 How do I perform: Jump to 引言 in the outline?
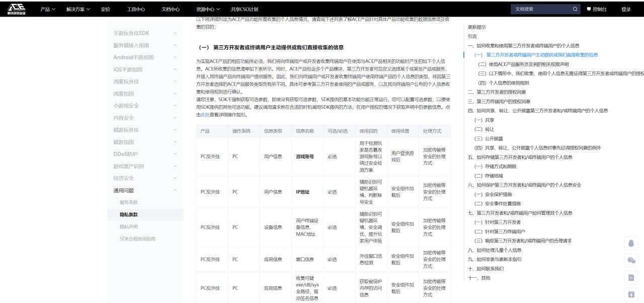[472, 36]
